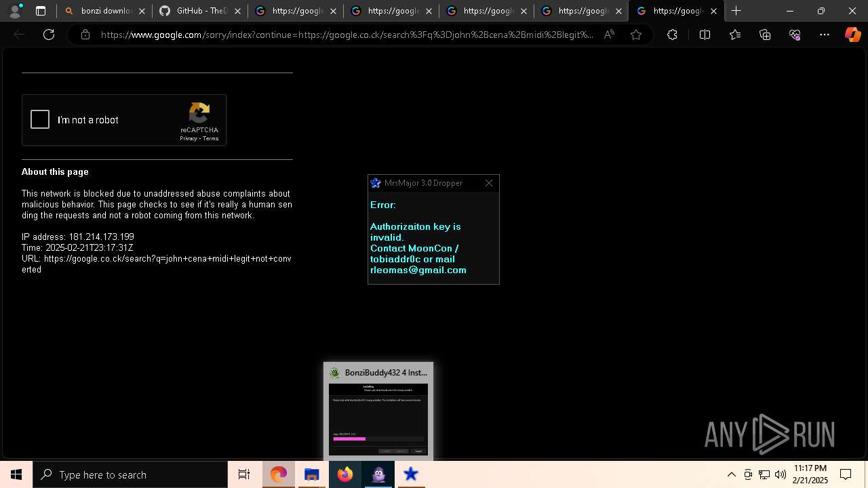
Task: Open a new browser tab
Action: tap(736, 11)
